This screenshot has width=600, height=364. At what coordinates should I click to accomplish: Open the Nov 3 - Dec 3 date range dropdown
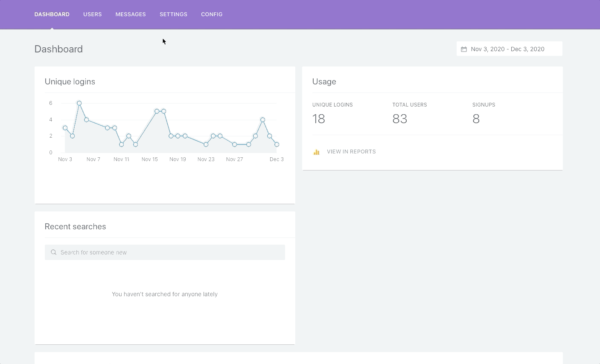(507, 49)
